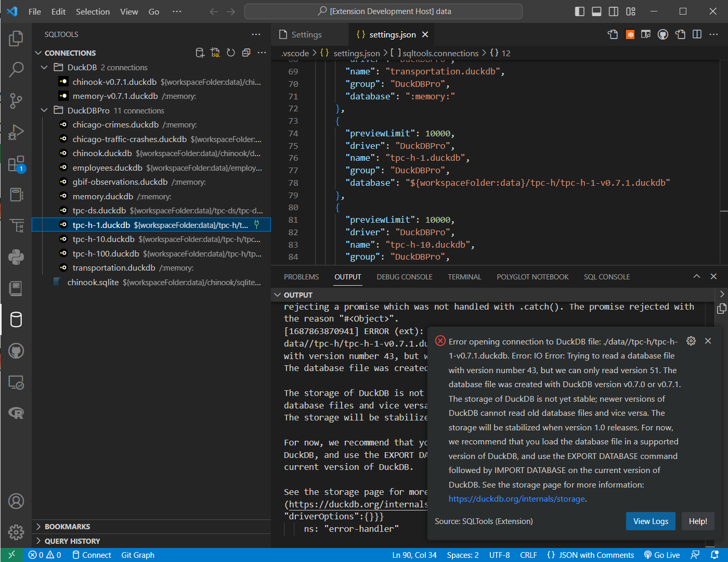Open SQLTools panel more actions
Screen dimensions: 728x562
256,34
